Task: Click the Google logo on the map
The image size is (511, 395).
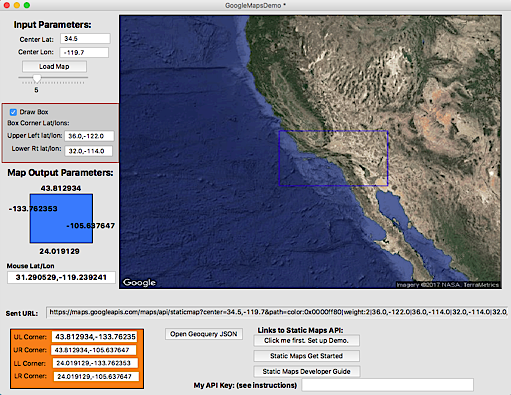Action: pos(139,283)
